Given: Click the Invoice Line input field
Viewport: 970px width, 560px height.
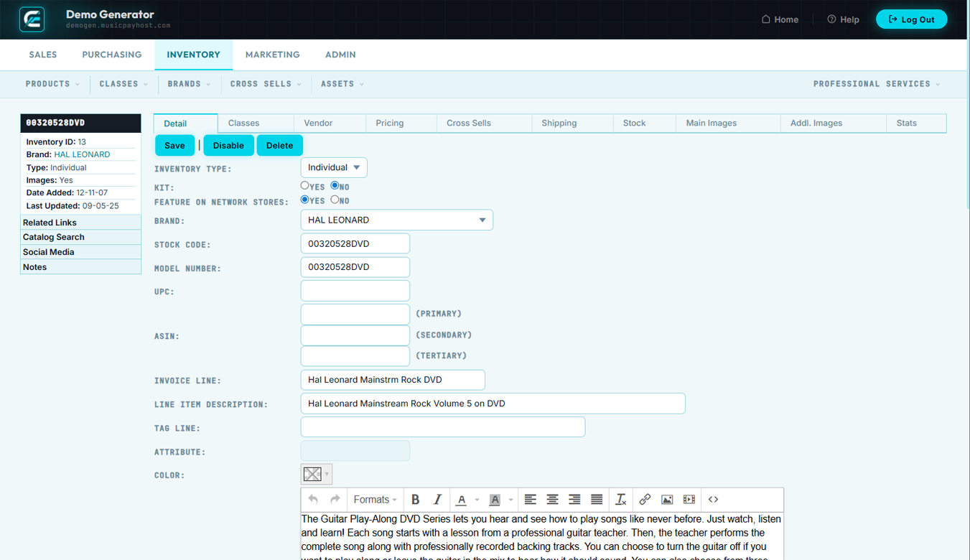Looking at the screenshot, I should [393, 379].
